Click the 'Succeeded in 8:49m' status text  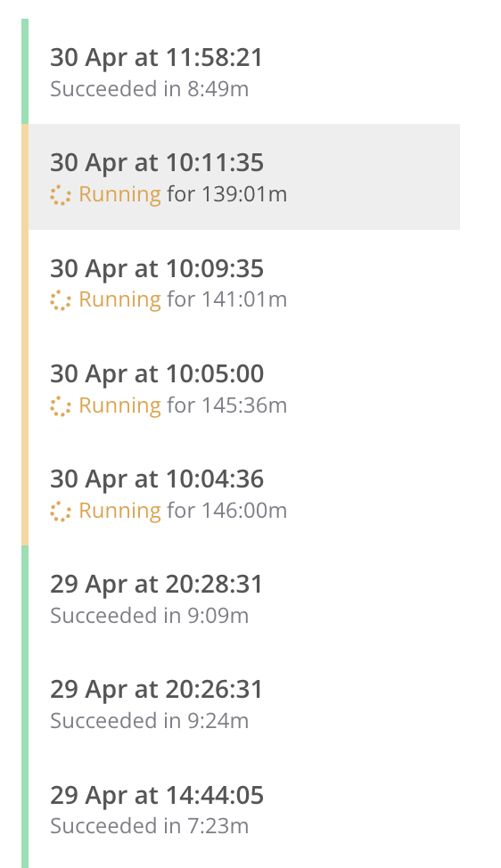(150, 88)
